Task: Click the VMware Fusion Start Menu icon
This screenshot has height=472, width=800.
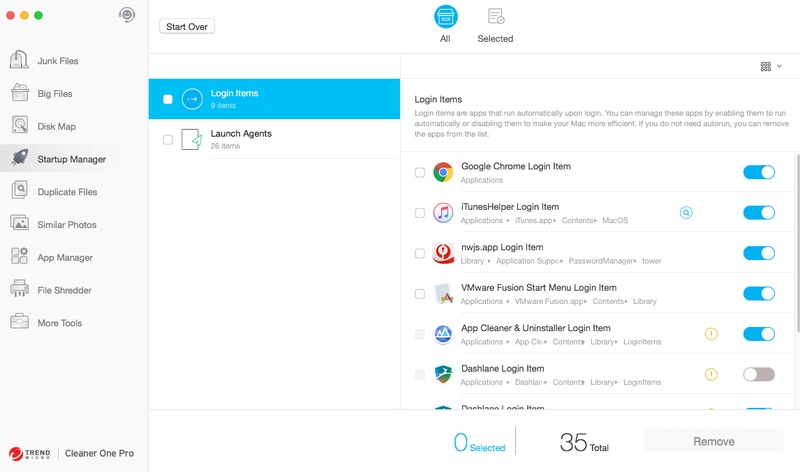Action: pos(443,293)
